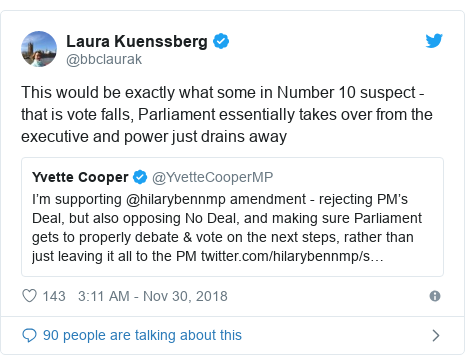Visit the @bbclaurak handle

(x=104, y=59)
